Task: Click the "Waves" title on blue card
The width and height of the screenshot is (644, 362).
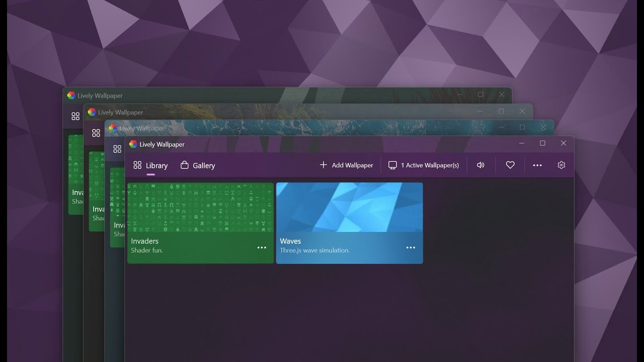Action: (x=290, y=241)
